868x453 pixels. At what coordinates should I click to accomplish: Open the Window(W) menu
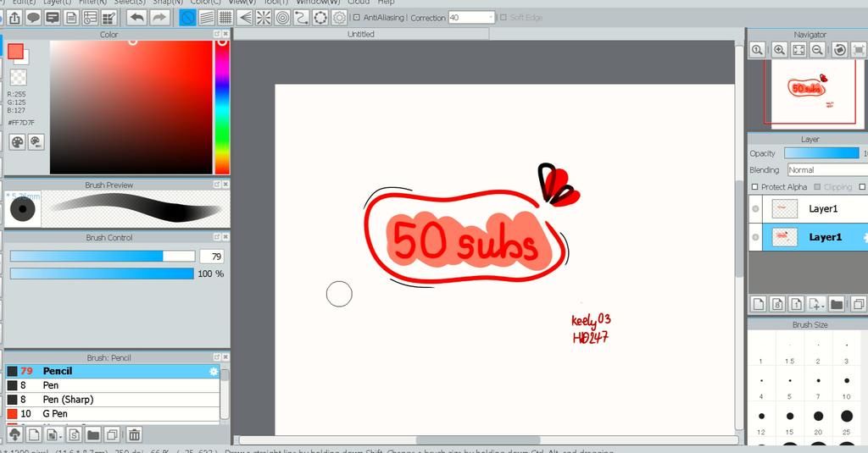(318, 3)
